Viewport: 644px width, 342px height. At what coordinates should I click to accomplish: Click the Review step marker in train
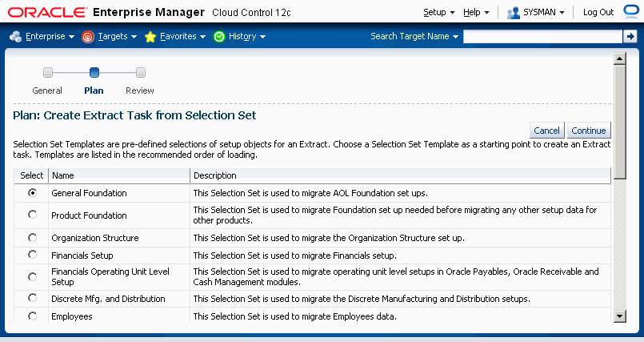141,73
